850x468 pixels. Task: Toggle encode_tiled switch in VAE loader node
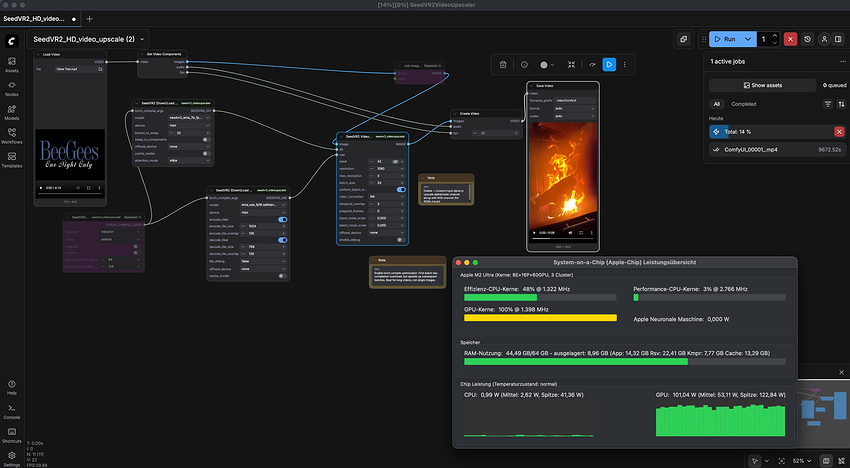283,219
